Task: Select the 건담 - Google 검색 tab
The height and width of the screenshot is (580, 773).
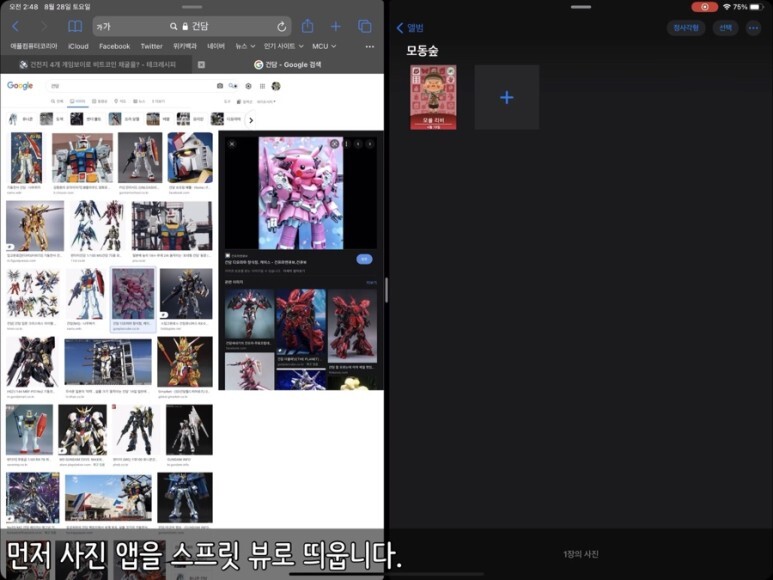Action: 288,65
